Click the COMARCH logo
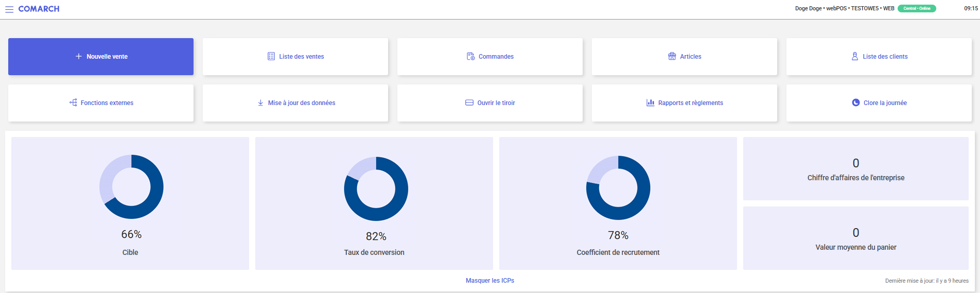This screenshot has height=293, width=980. [39, 9]
